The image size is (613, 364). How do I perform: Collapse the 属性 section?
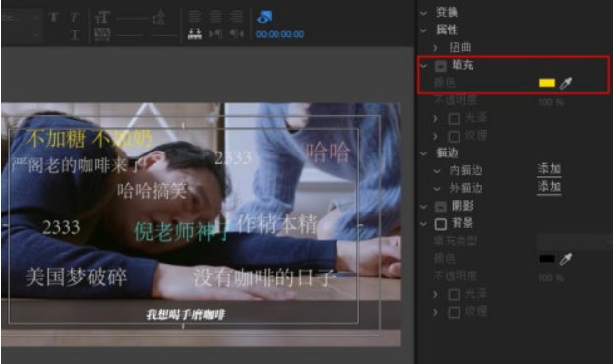click(x=423, y=30)
